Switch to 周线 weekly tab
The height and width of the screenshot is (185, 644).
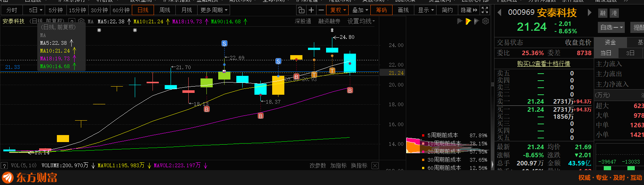(x=165, y=10)
